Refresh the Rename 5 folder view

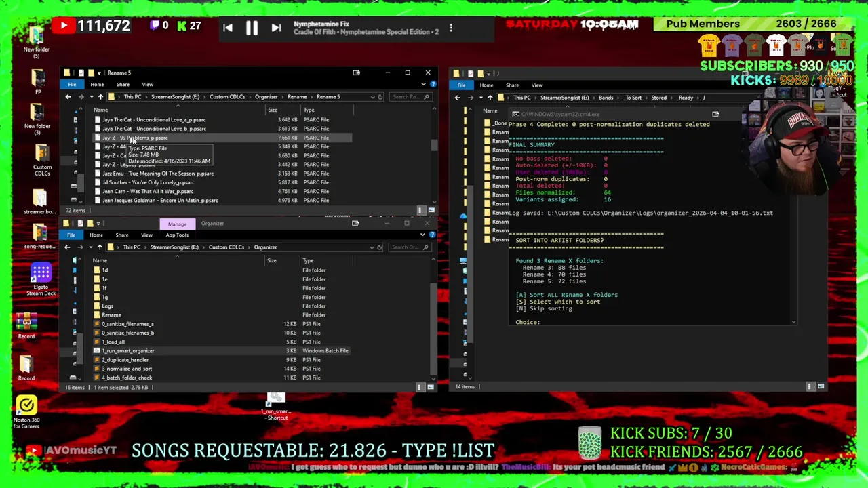tap(380, 97)
